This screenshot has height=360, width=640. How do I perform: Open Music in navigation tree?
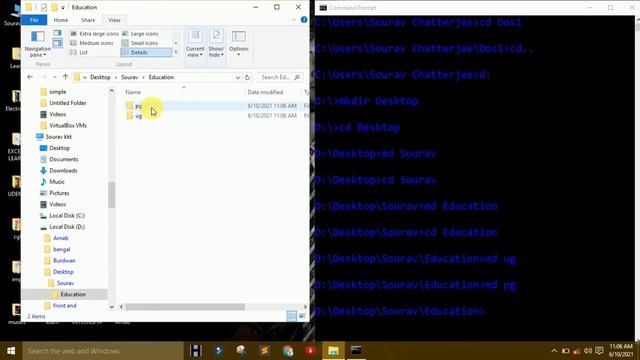[57, 182]
